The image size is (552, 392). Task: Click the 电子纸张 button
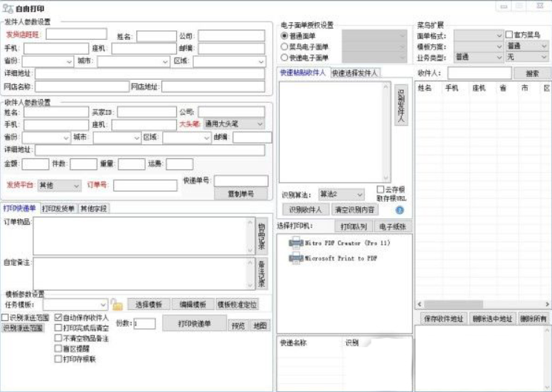click(x=392, y=227)
